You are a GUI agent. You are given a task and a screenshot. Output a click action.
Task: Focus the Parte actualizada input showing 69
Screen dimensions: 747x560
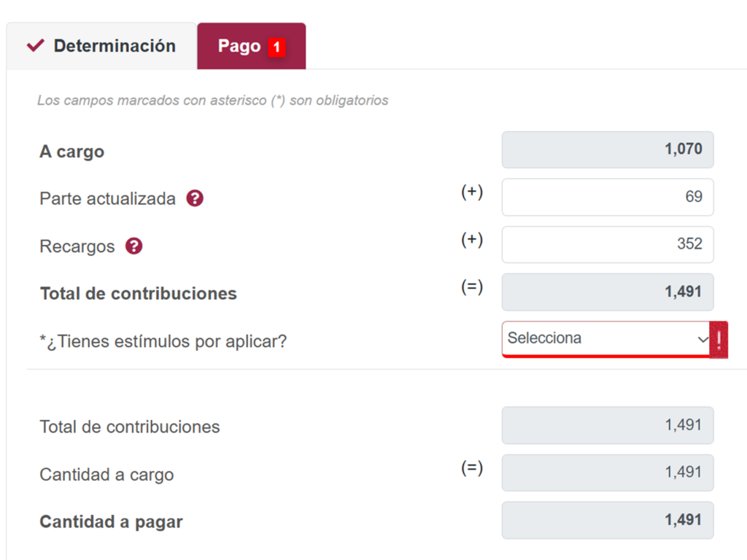tap(607, 197)
